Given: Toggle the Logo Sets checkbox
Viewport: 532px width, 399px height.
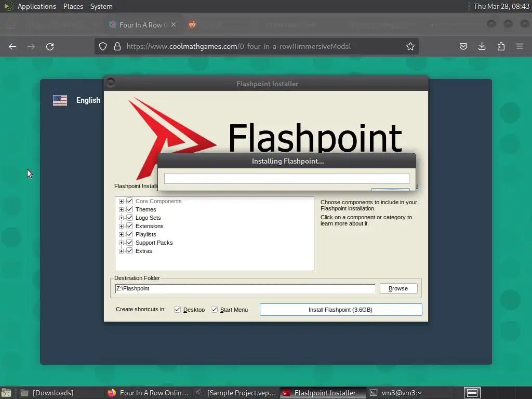Looking at the screenshot, I should (129, 218).
